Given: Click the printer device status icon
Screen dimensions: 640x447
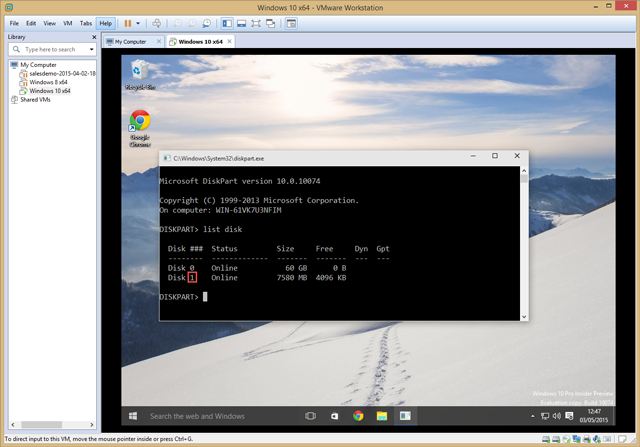Looking at the screenshot, I should 587,439.
